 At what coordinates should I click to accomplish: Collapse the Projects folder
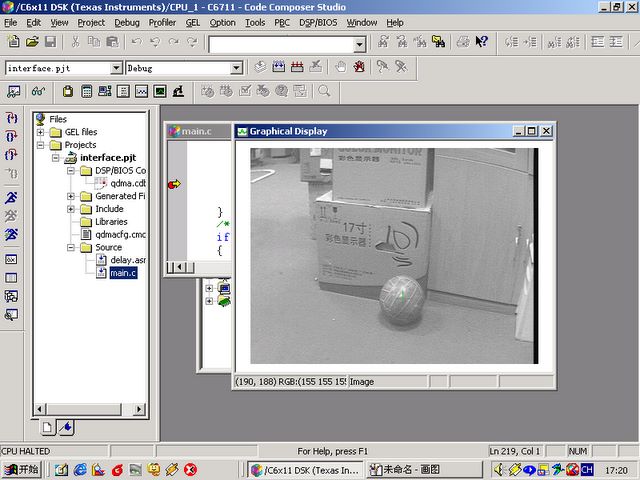(40, 145)
